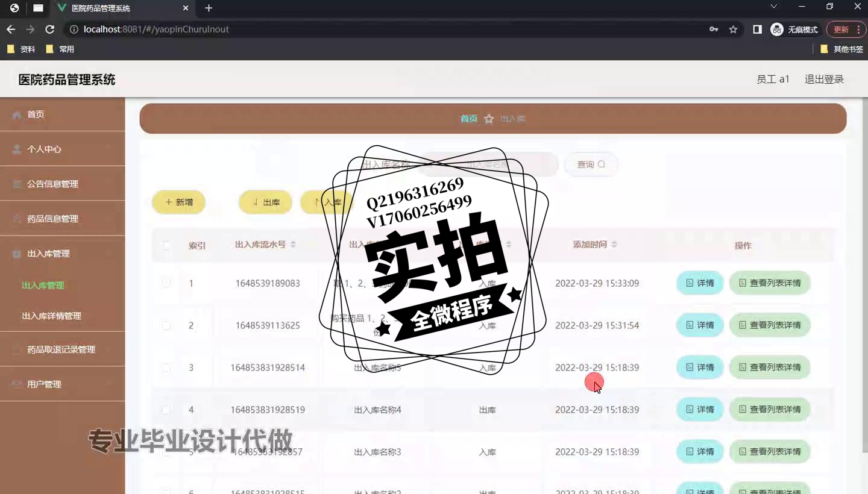This screenshot has height=494, width=868.
Task: Check the row 1 checkbox
Action: point(166,283)
